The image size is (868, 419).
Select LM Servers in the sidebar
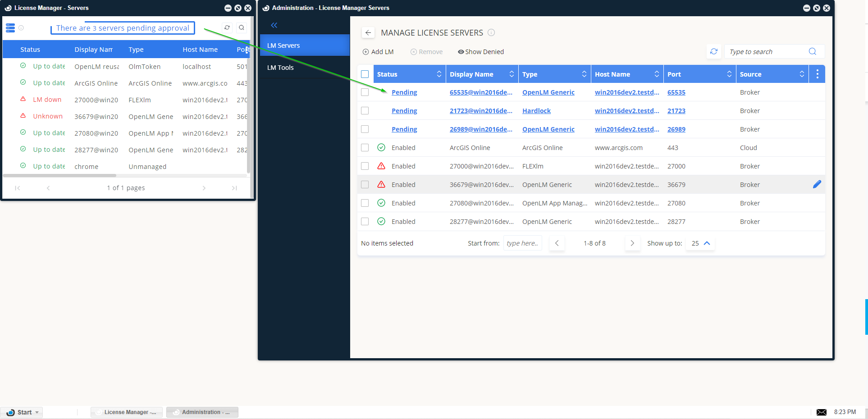(x=283, y=46)
